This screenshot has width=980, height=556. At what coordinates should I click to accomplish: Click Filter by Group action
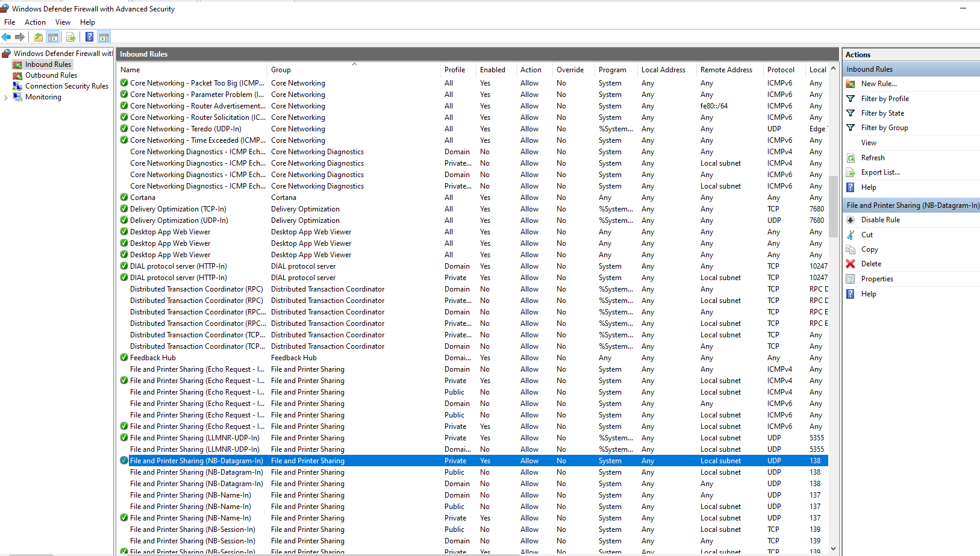click(x=884, y=128)
